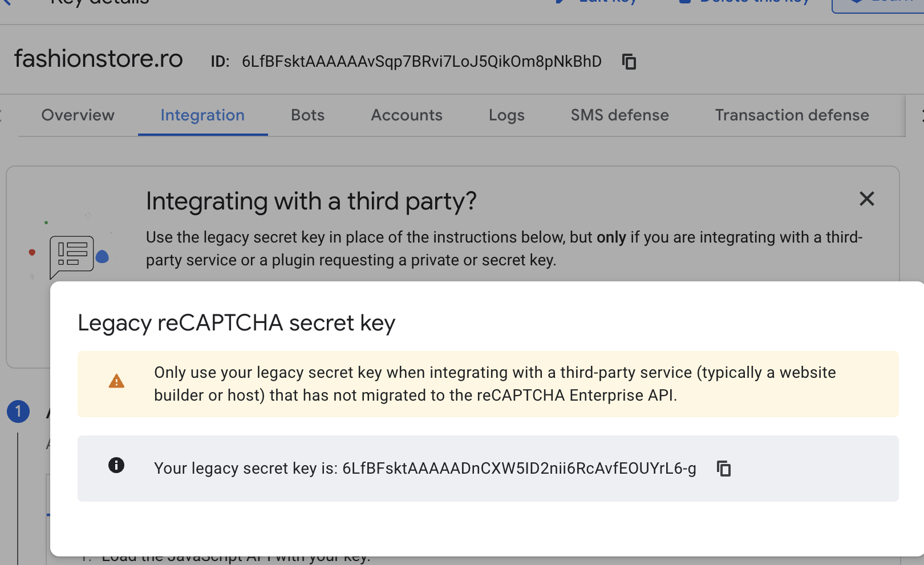Viewport: 924px width, 565px height.
Task: Click the key ID text 6LfBFsktAAAAAAvSqp7BRvi7LoJ5QikOm8pNkBhD
Action: (422, 62)
